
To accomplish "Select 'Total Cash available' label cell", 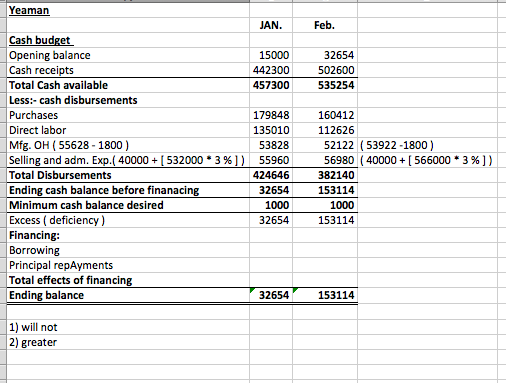I will pyautogui.click(x=128, y=85).
